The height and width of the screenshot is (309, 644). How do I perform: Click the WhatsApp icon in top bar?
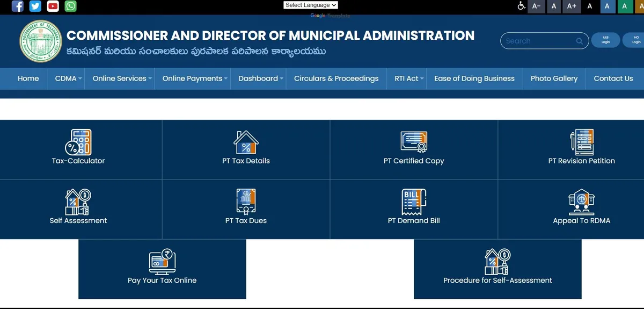[70, 6]
